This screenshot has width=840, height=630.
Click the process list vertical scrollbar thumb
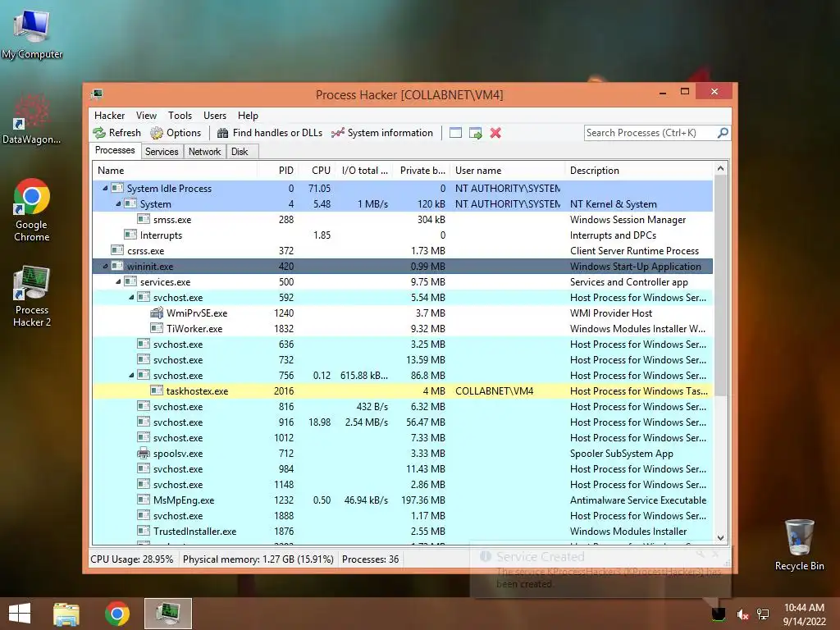[720, 286]
